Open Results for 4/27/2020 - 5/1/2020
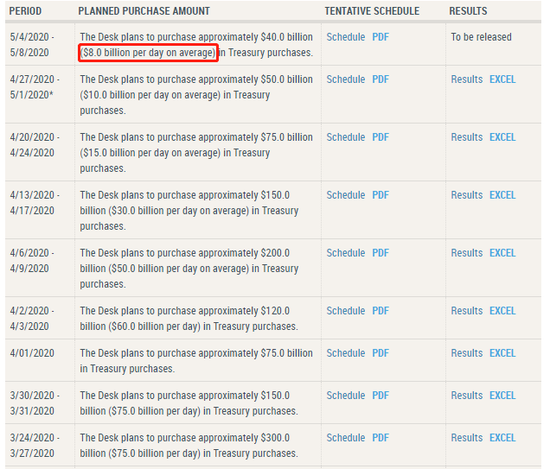The image size is (550, 469). click(x=467, y=80)
